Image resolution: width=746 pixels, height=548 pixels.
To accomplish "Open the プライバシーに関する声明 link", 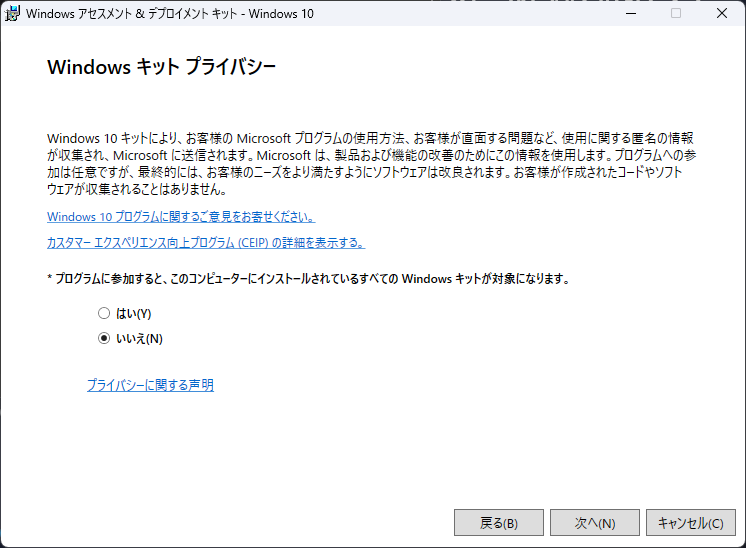I will (x=150, y=385).
